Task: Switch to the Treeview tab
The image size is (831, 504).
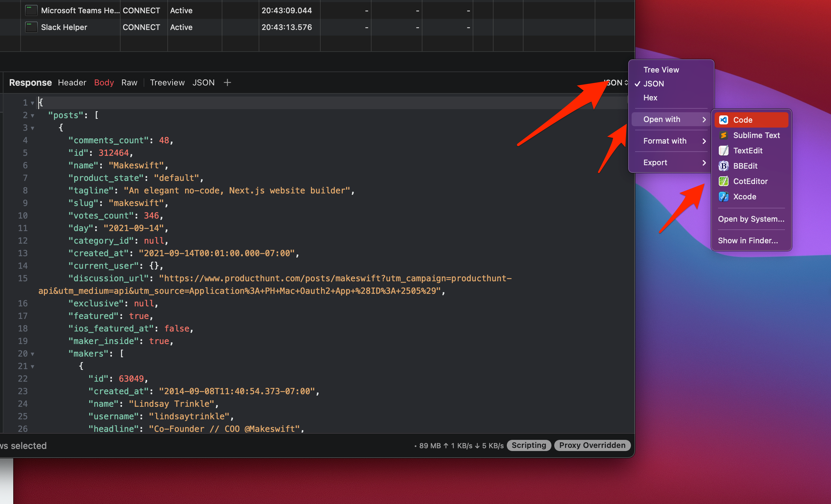Action: point(167,83)
